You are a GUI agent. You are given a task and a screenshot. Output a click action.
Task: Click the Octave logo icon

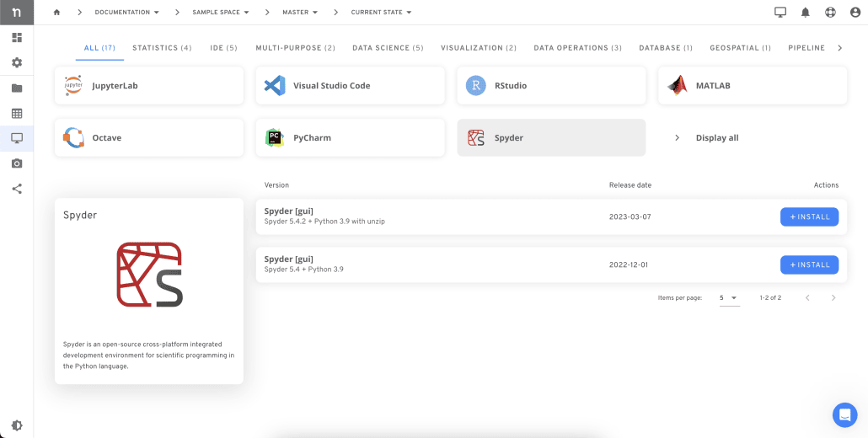click(x=73, y=137)
